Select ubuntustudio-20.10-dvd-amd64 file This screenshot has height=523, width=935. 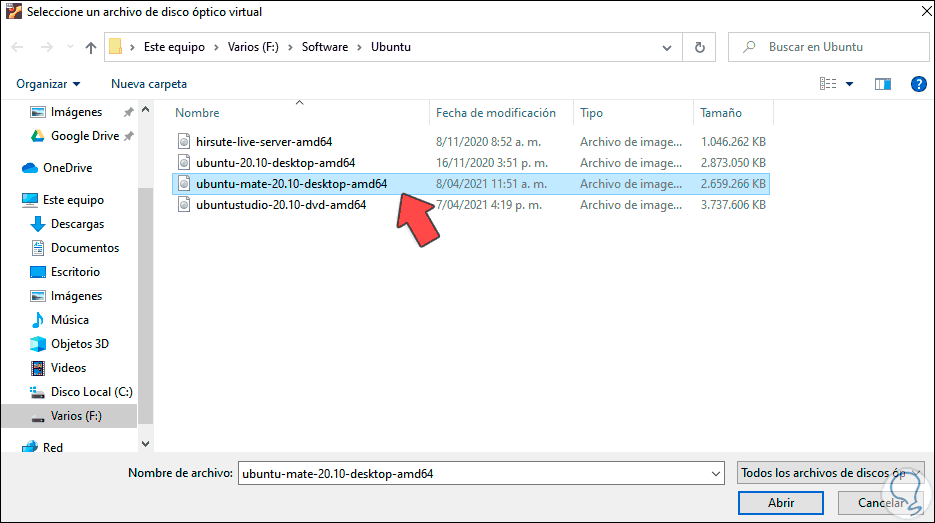coord(281,205)
